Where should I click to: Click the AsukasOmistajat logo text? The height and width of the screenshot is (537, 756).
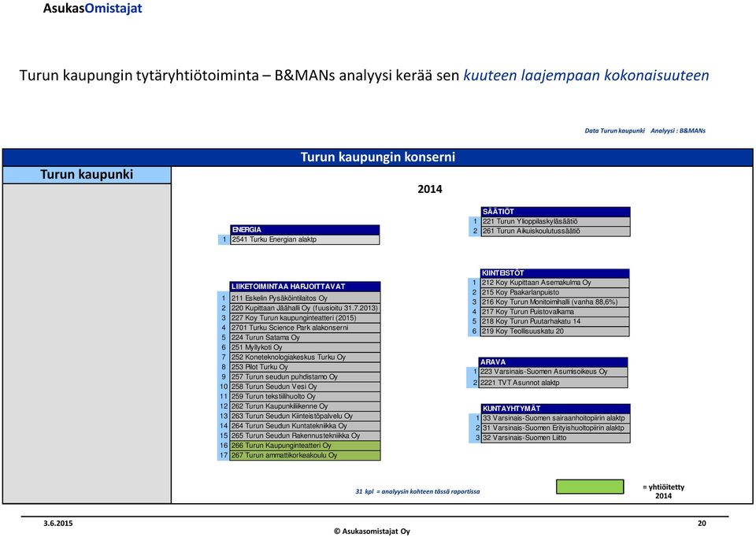tap(93, 8)
